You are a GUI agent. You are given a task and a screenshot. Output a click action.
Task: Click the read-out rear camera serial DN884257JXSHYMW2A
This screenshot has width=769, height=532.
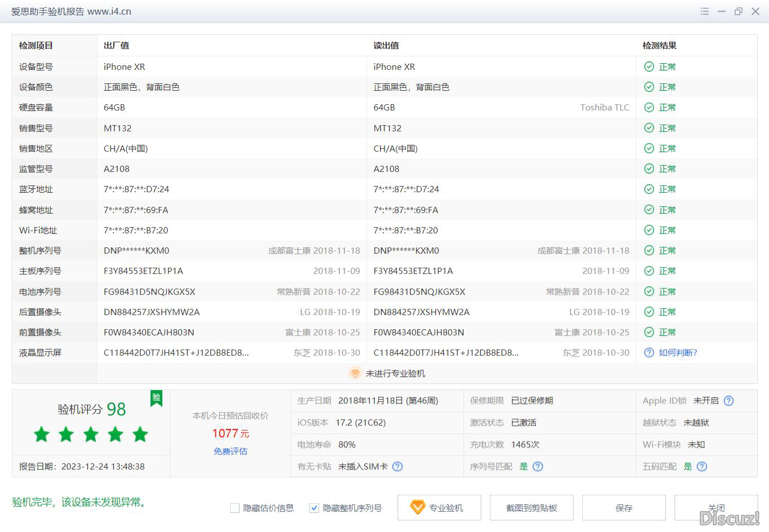(x=421, y=312)
